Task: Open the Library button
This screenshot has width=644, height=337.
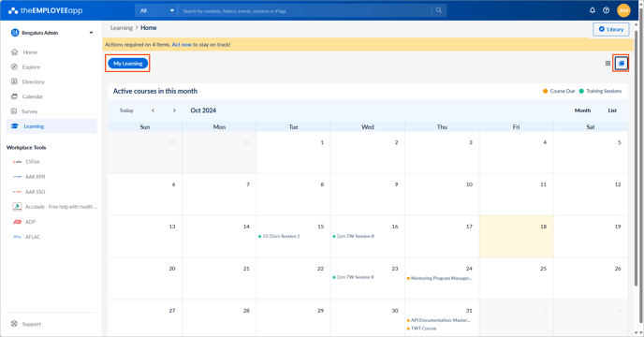Action: coord(610,29)
